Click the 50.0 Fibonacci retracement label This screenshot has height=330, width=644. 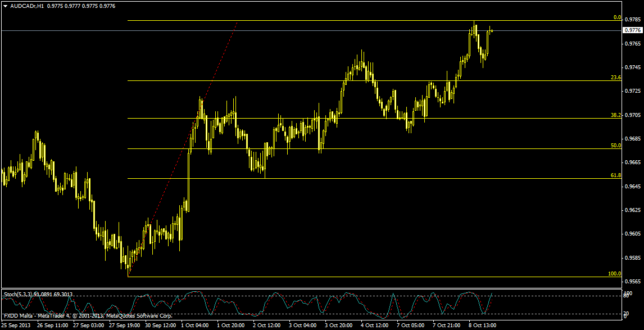tap(616, 146)
